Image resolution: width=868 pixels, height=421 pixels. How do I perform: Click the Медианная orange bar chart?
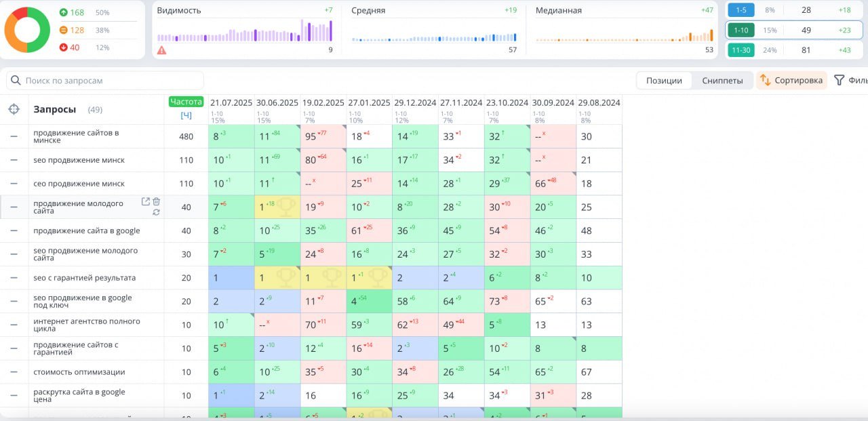(x=625, y=35)
